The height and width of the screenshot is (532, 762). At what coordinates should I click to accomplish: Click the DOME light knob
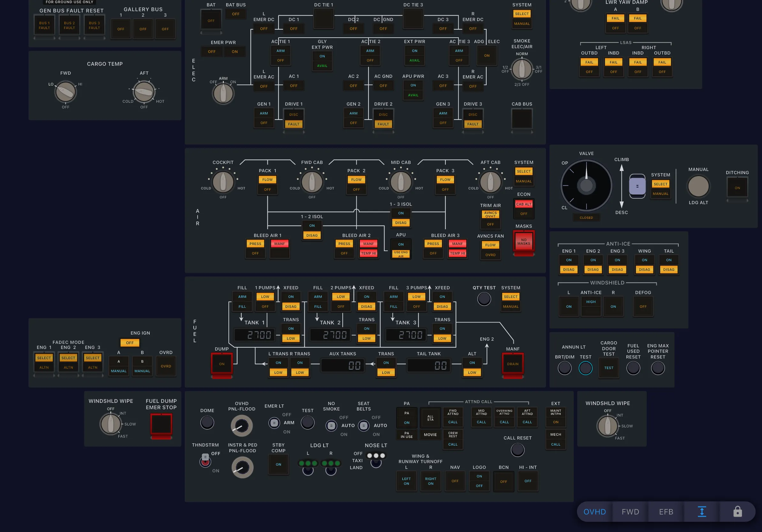[207, 422]
